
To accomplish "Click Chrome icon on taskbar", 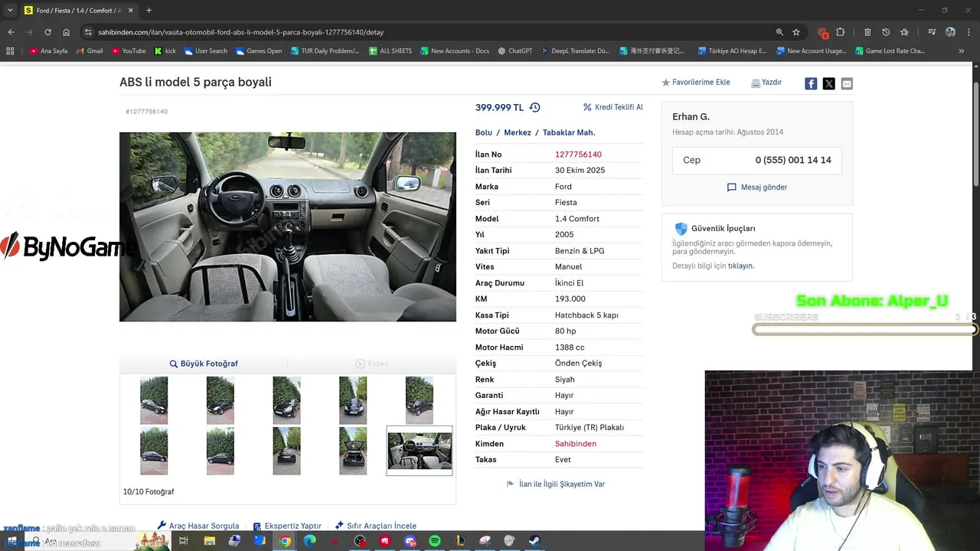I will 285,541.
